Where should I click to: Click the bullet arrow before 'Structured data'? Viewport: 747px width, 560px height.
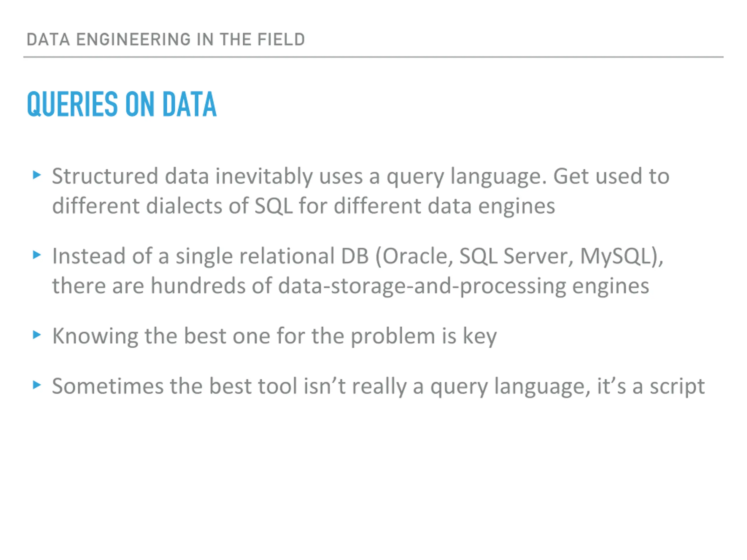click(37, 175)
